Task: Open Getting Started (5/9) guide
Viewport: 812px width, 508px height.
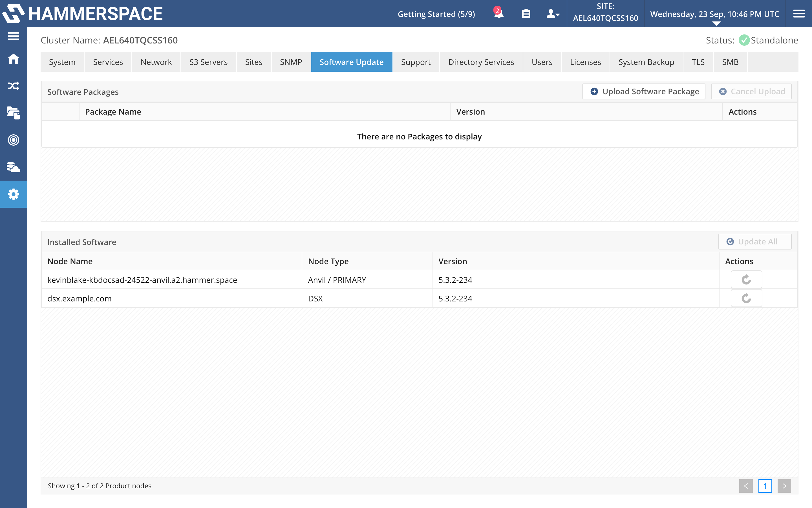Action: [436, 14]
